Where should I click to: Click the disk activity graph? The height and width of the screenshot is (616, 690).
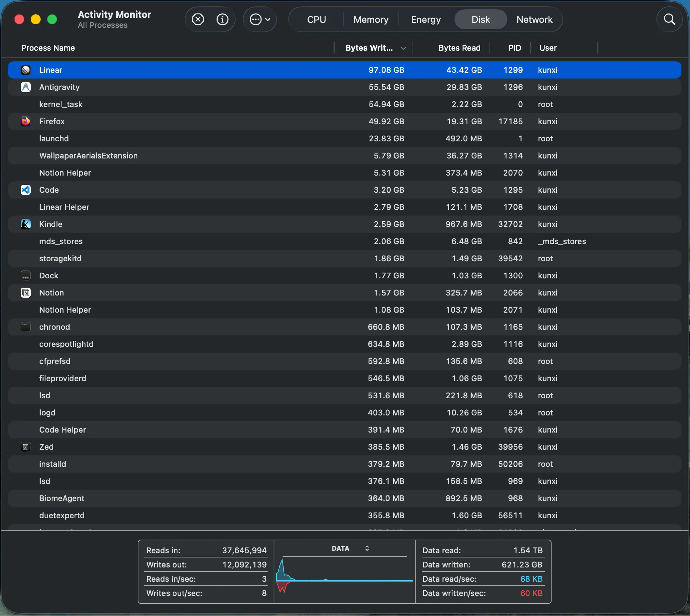pos(345,576)
